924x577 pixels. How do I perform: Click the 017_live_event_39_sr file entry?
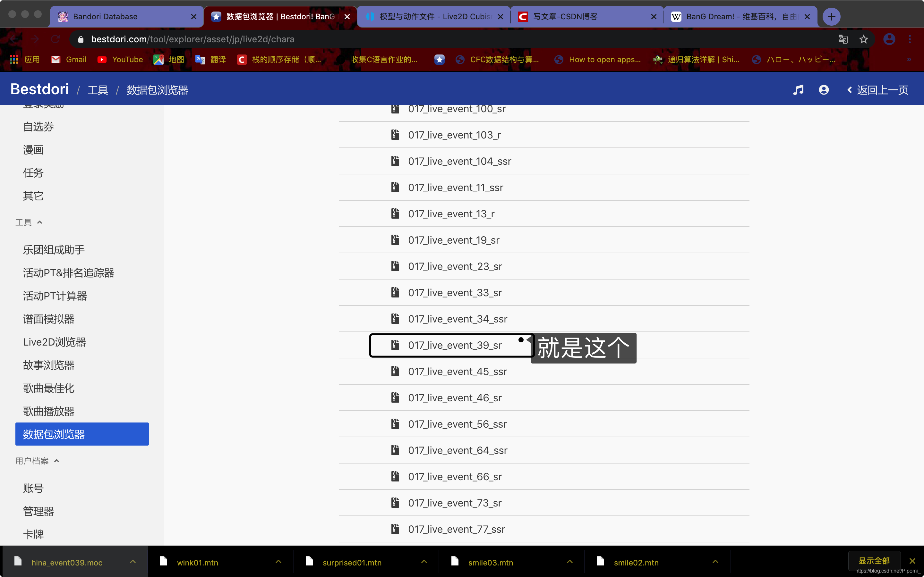tap(454, 345)
